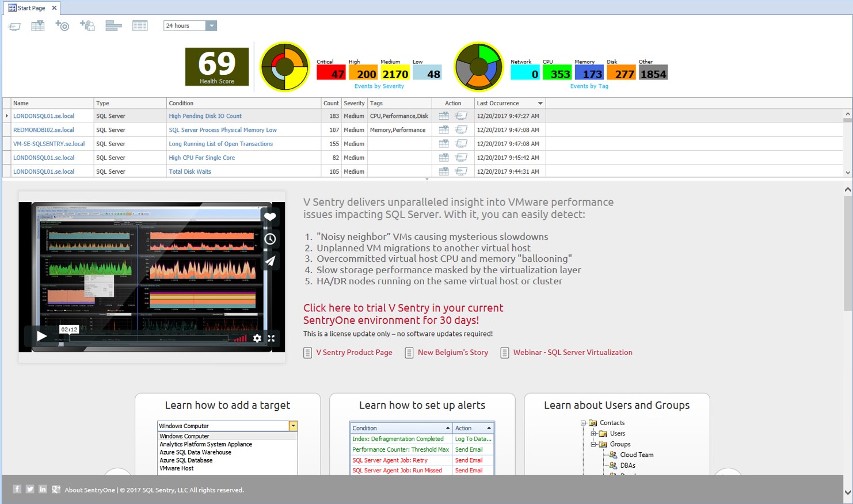Viewport: 853px width, 504px height.
Task: Click jump-to action icon for High Pending Disk IO
Action: 461,116
